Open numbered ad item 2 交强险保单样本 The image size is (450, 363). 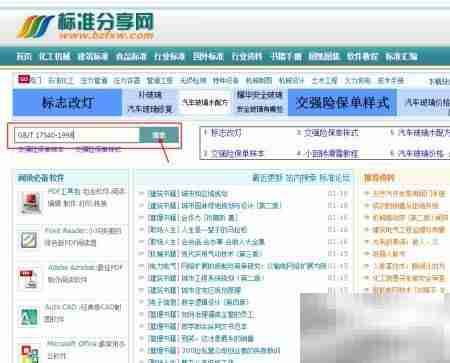pos(237,153)
